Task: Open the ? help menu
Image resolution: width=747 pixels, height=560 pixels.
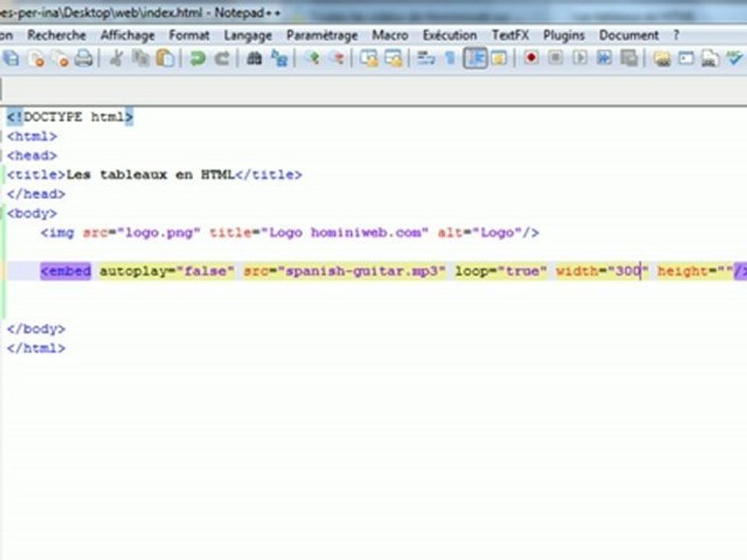Action: click(x=676, y=35)
